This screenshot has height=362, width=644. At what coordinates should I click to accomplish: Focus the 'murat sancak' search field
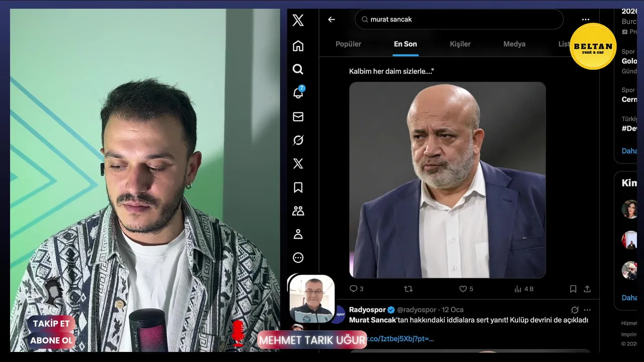coord(459,19)
